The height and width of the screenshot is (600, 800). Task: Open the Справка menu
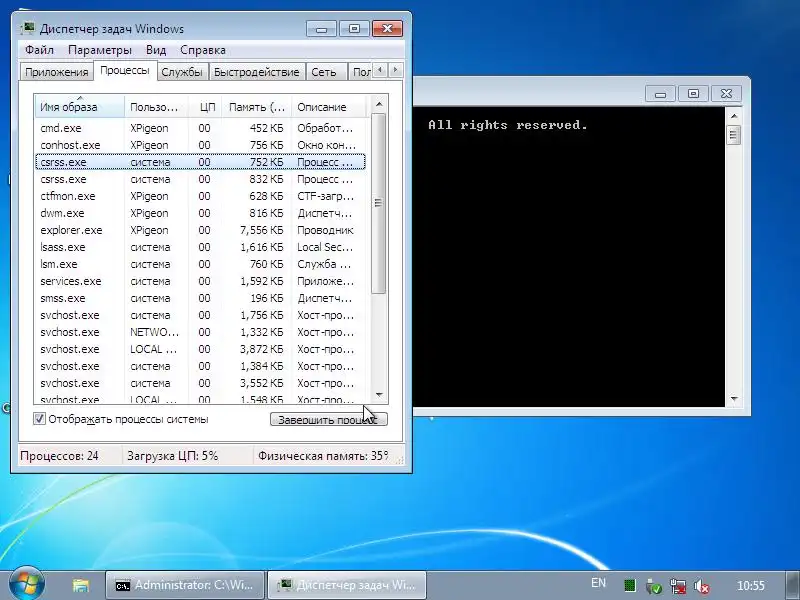tap(203, 50)
